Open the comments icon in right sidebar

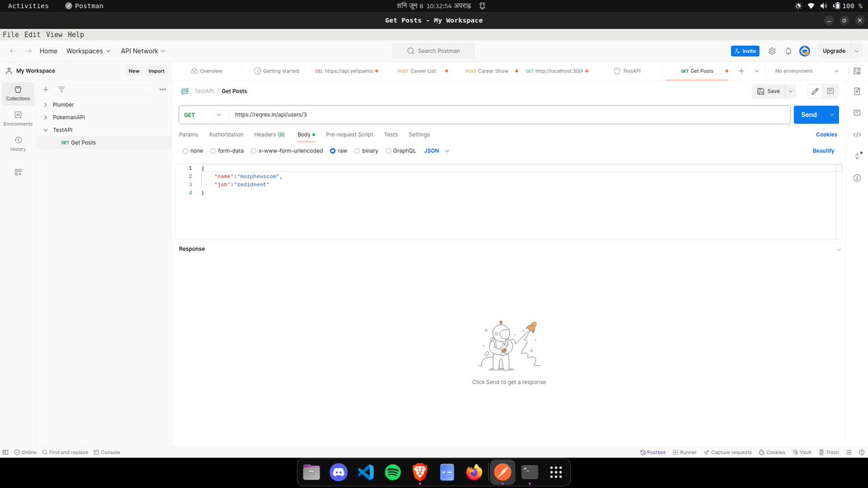(x=857, y=113)
